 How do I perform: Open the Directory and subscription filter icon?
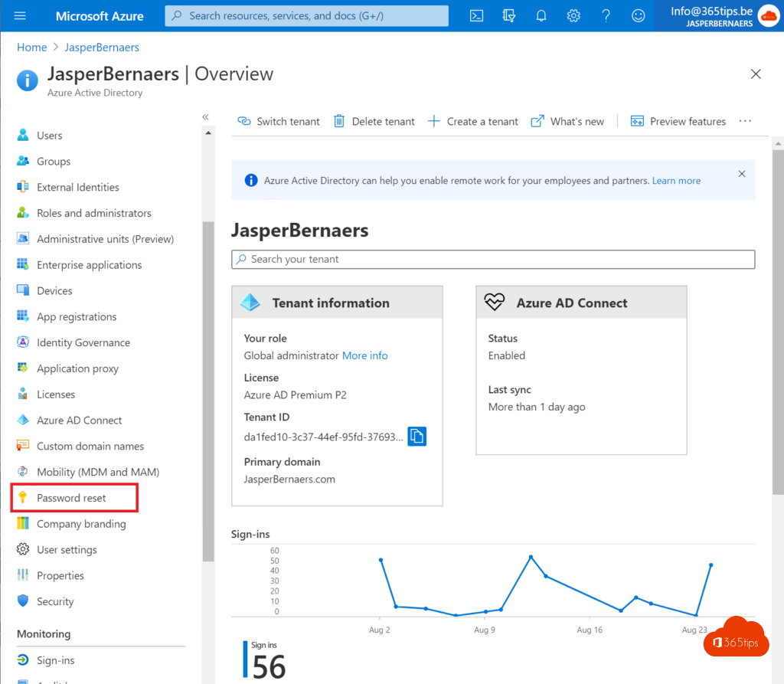[x=508, y=15]
